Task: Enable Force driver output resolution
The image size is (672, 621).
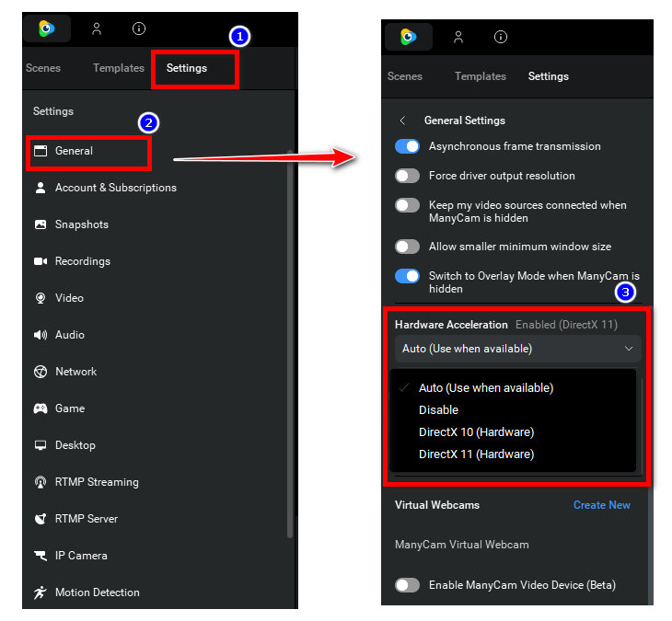Action: click(x=407, y=176)
